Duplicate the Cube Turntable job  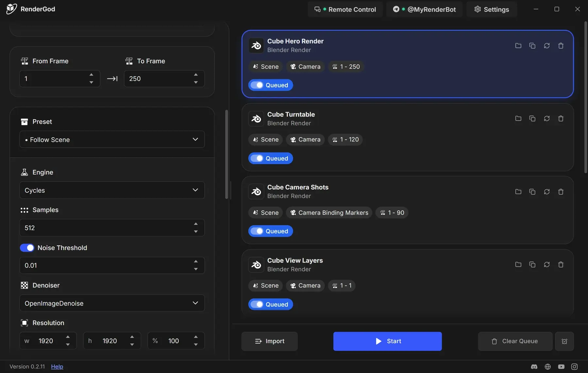click(532, 119)
